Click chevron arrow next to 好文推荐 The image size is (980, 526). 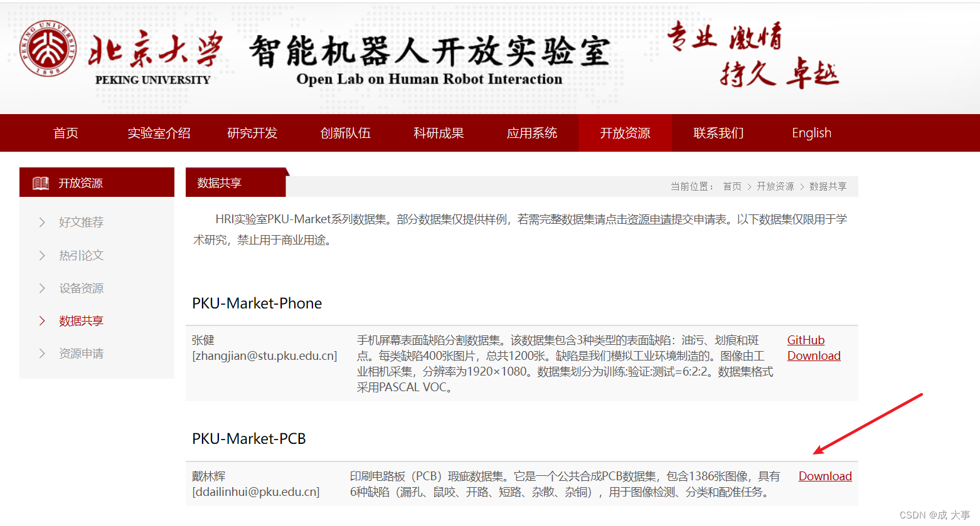pyautogui.click(x=42, y=222)
